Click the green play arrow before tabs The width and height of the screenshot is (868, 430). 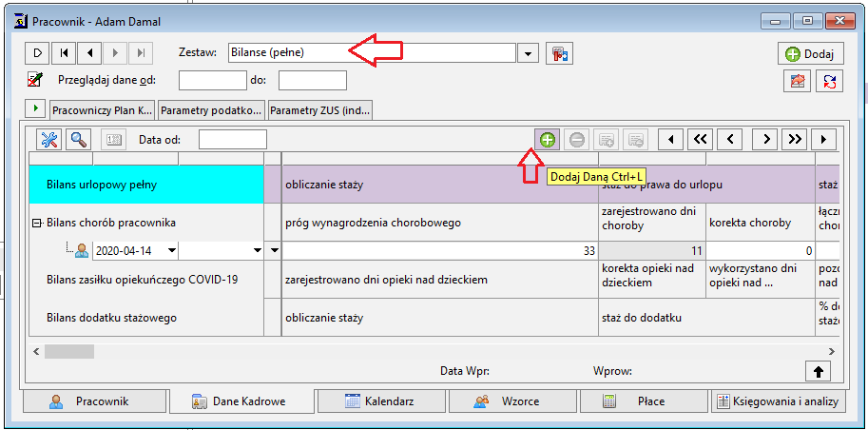tap(35, 108)
